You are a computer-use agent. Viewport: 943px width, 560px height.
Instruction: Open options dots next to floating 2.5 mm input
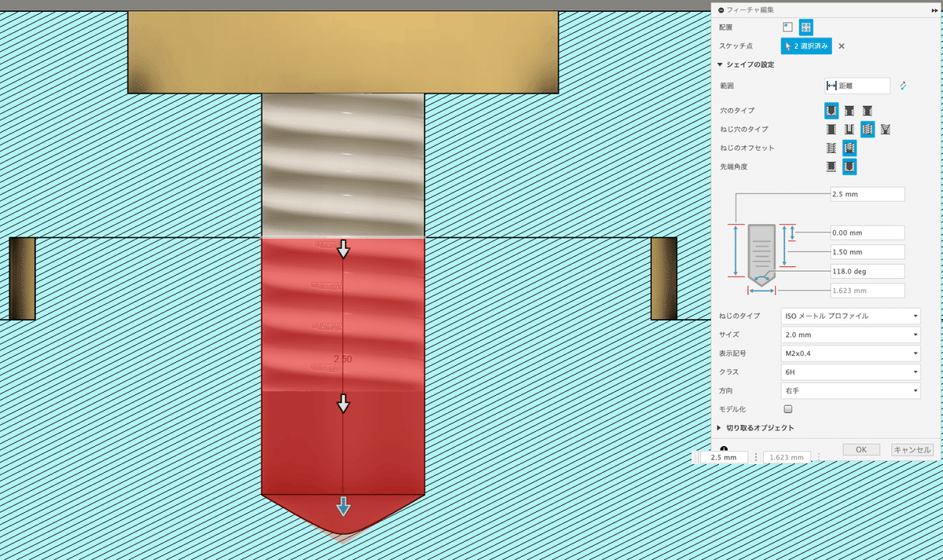[x=756, y=457]
